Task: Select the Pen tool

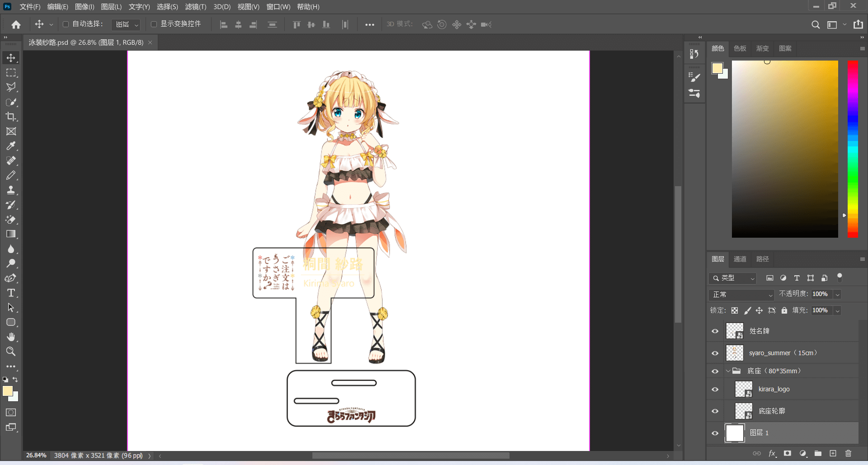Action: click(11, 278)
